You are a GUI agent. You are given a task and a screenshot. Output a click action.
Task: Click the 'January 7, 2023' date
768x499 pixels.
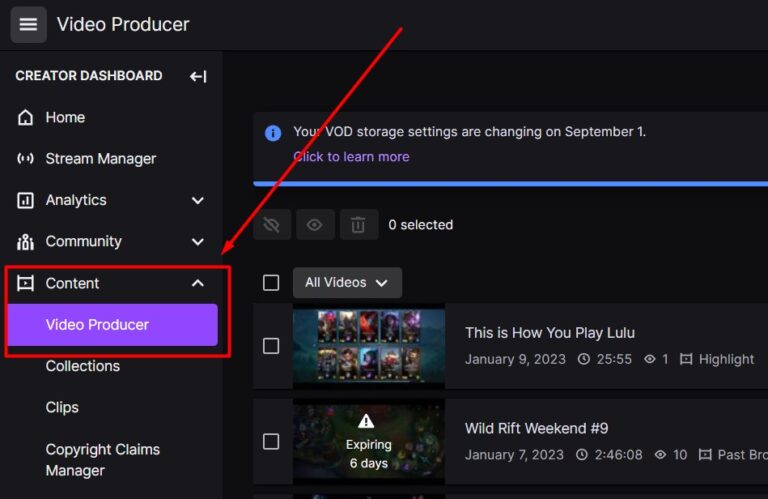514,454
